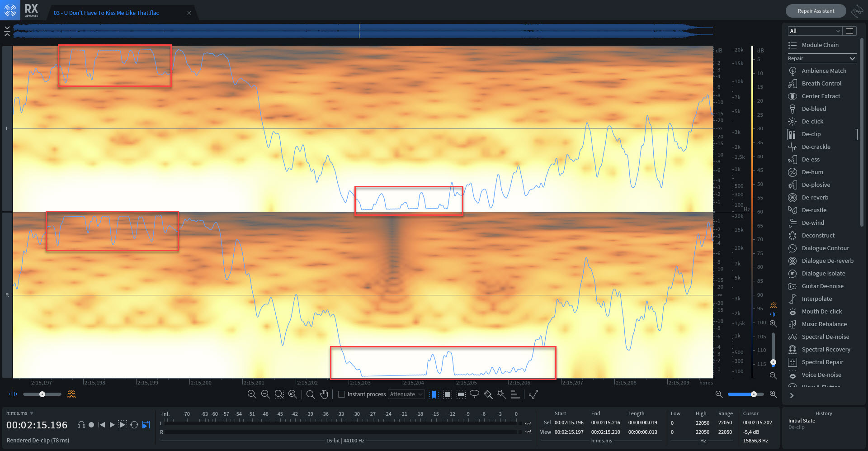Open the De-click module

(x=812, y=121)
